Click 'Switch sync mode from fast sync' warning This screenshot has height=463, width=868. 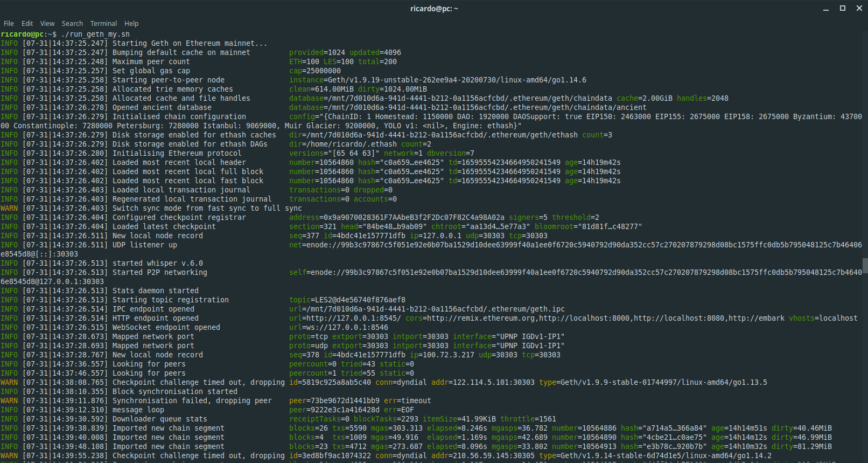207,208
